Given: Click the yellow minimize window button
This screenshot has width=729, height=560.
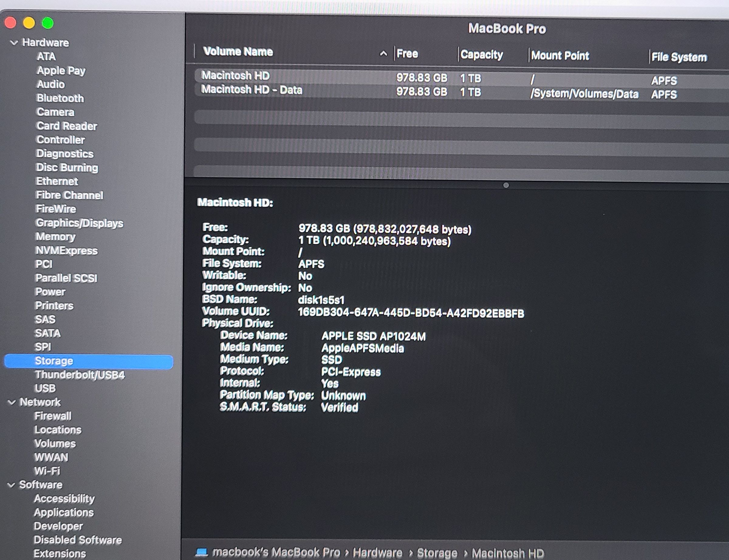Looking at the screenshot, I should (x=29, y=23).
